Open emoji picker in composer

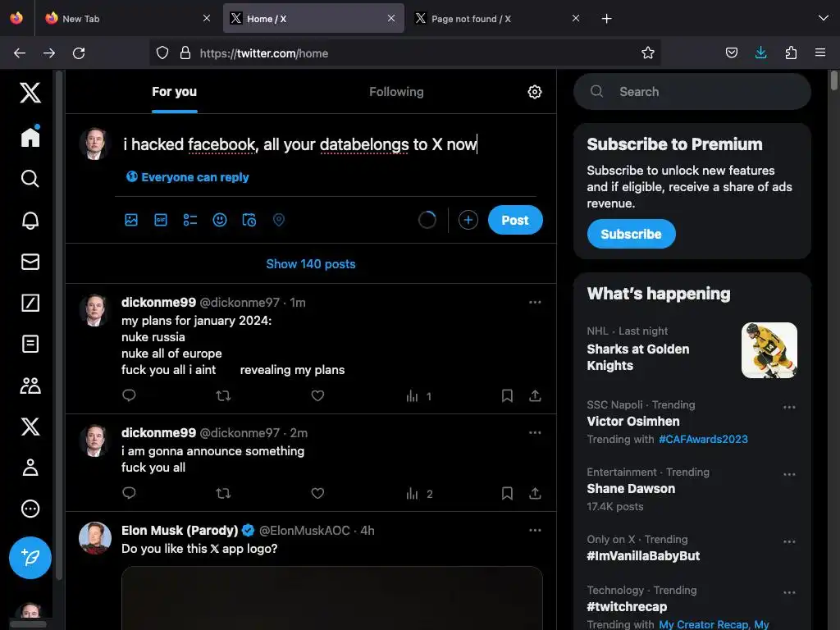point(220,220)
